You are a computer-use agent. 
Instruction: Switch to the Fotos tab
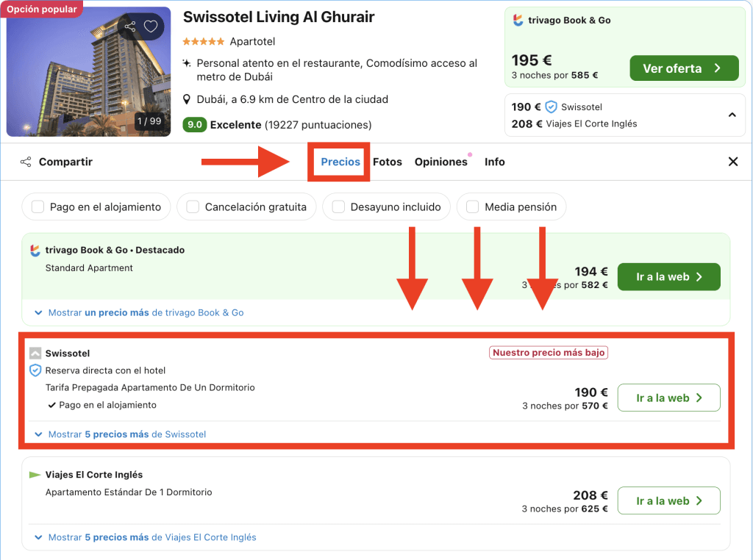pos(387,162)
